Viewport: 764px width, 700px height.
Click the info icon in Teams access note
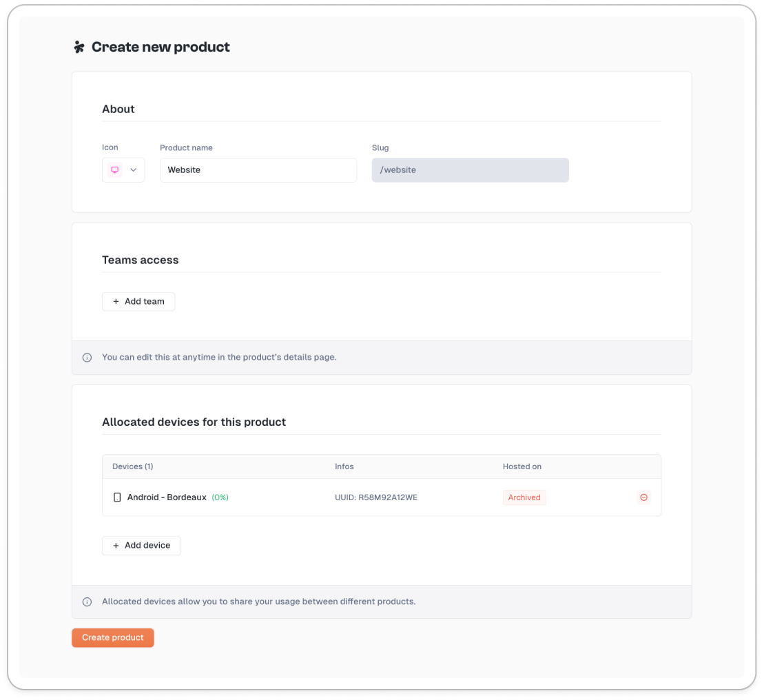coord(87,358)
